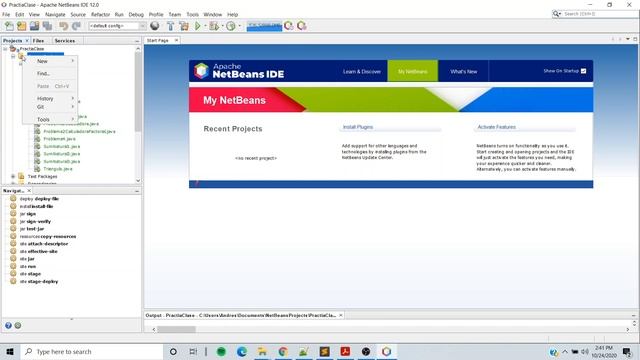
Task: Click the Activate Features link
Action: point(496,127)
